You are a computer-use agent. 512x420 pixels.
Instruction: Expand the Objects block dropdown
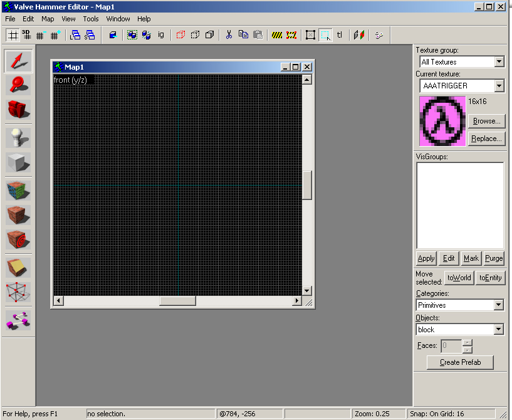(498, 330)
